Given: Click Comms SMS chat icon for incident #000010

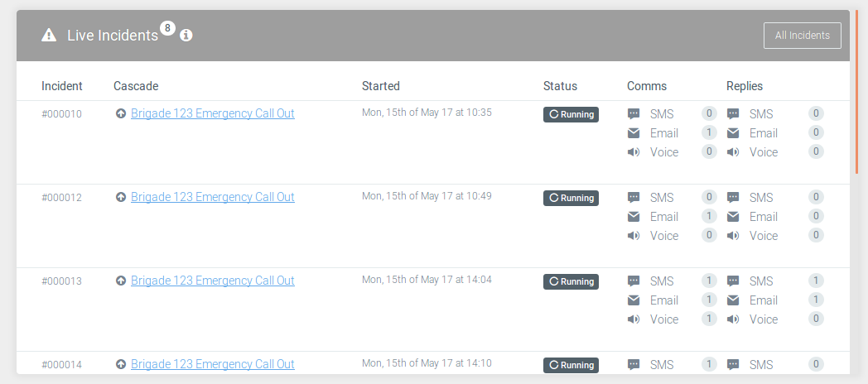Looking at the screenshot, I should coord(634,114).
